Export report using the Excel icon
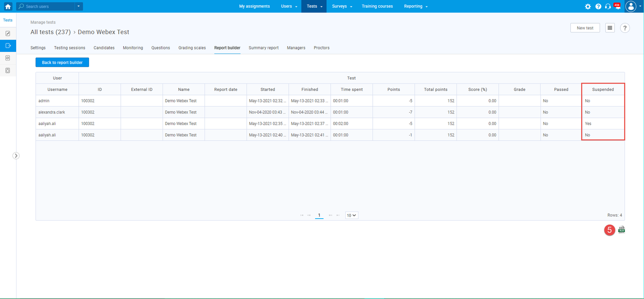Image resolution: width=644 pixels, height=299 pixels. pyautogui.click(x=621, y=230)
